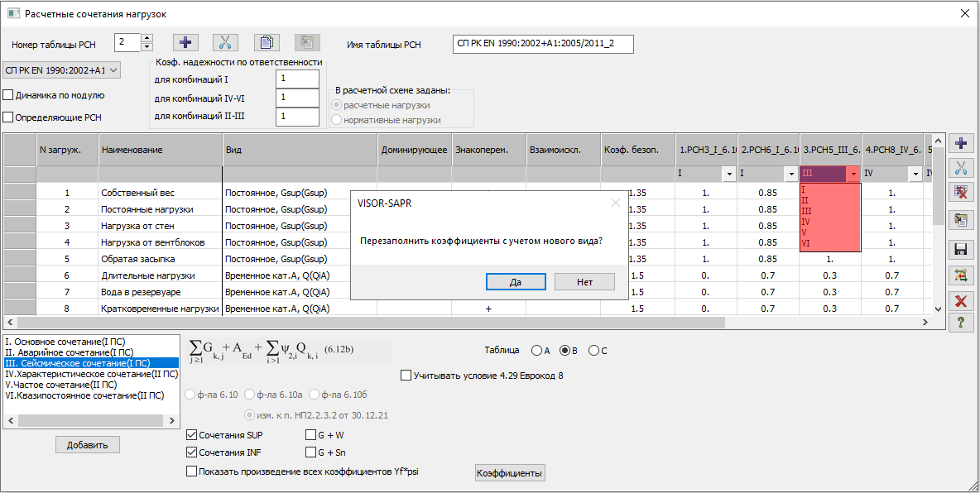Image resolution: width=980 pixels, height=493 pixels.
Task: Select 'V.Частое сочетание(II ПС)' in the list
Action: (x=61, y=385)
